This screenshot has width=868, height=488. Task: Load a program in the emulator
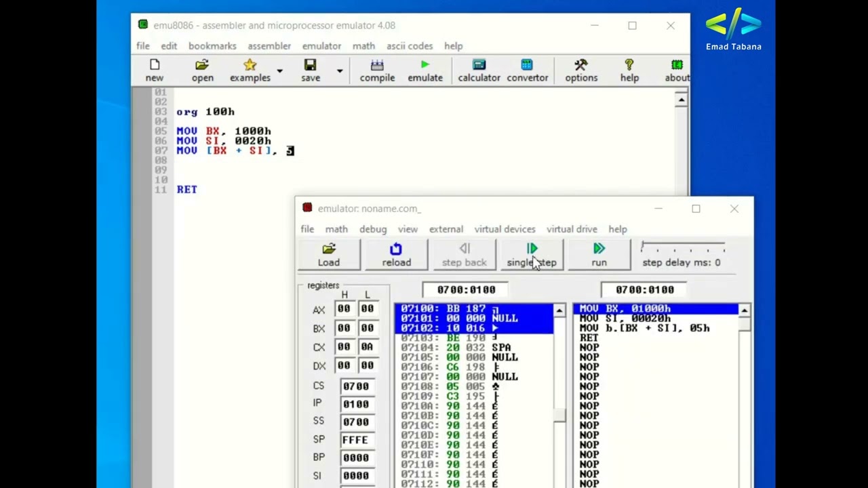point(329,254)
